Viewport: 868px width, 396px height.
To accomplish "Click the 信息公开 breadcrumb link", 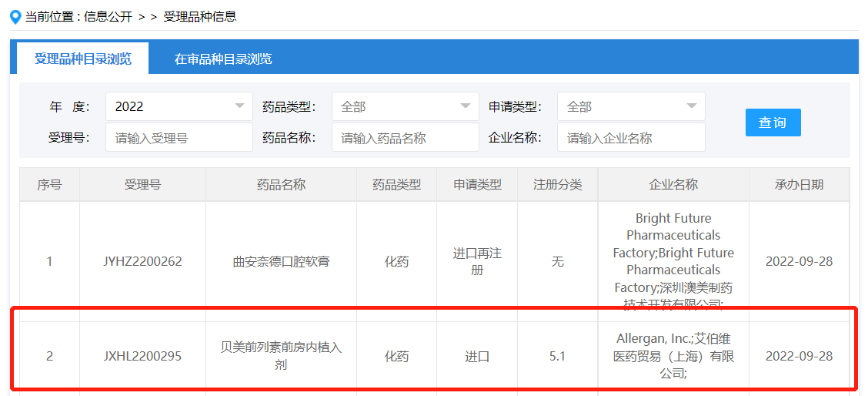I will click(108, 16).
